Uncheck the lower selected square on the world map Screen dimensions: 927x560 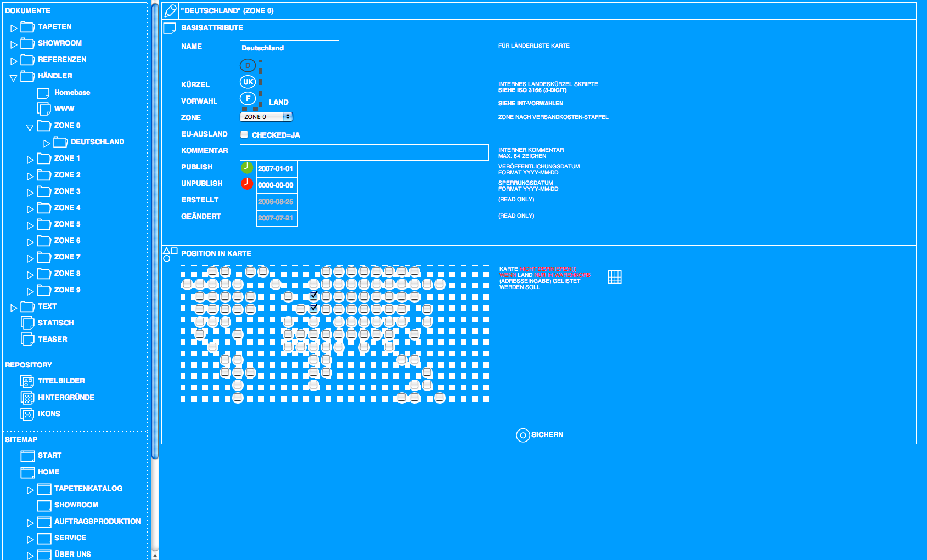coord(313,308)
